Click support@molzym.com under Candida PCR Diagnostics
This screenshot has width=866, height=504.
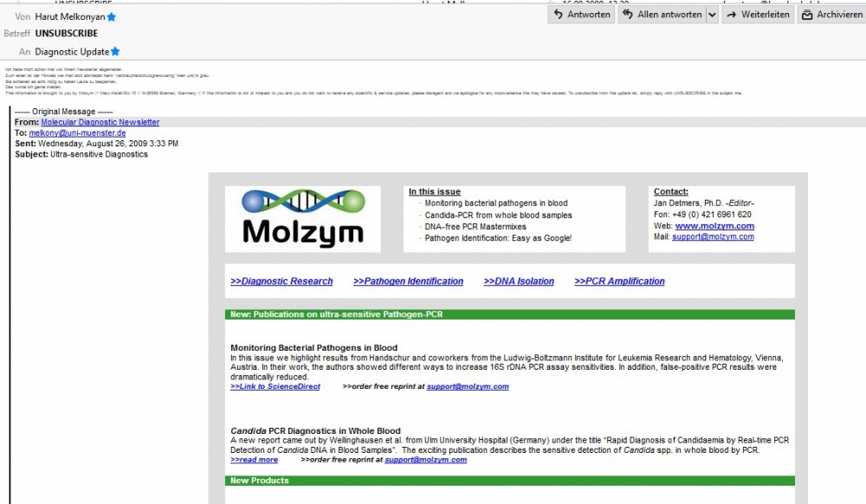[426, 459]
